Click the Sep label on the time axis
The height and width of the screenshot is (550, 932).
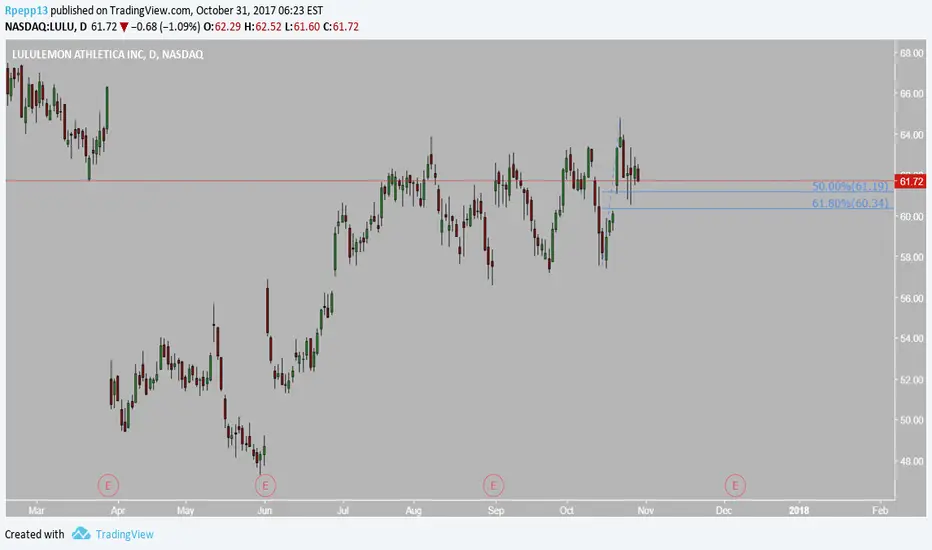(496, 510)
